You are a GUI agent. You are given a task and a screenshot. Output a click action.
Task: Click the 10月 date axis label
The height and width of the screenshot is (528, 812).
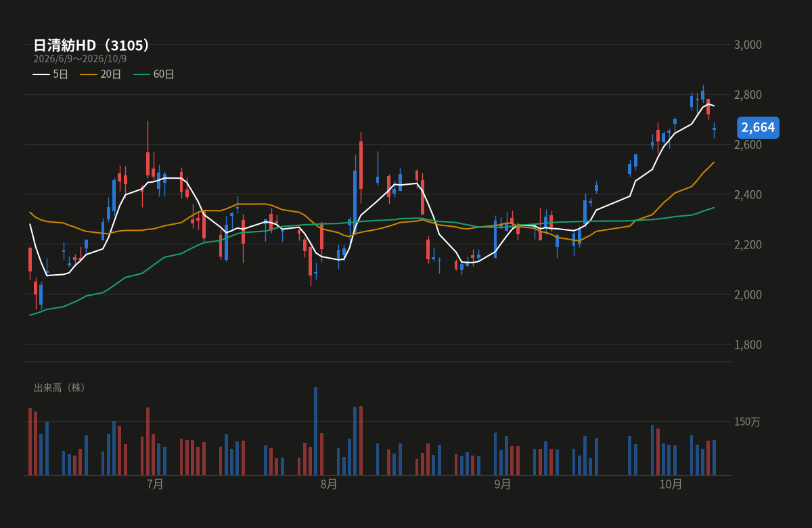671,484
